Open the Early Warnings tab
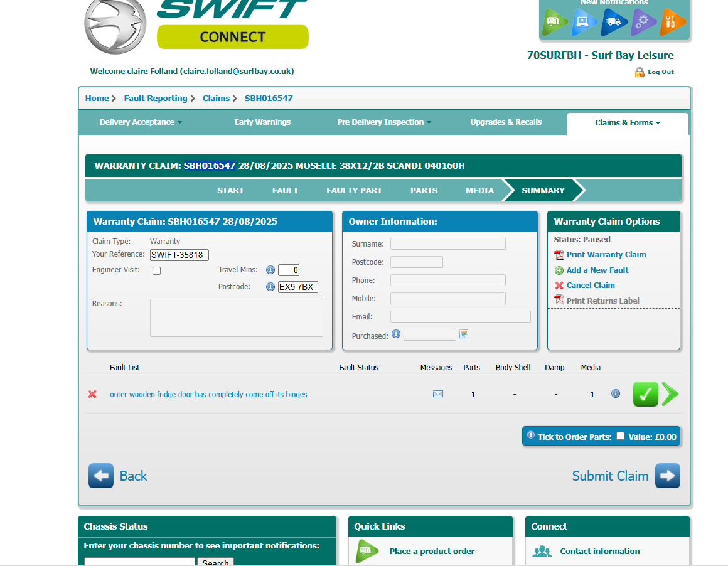Viewport: 728px width, 566px height. pyautogui.click(x=262, y=122)
